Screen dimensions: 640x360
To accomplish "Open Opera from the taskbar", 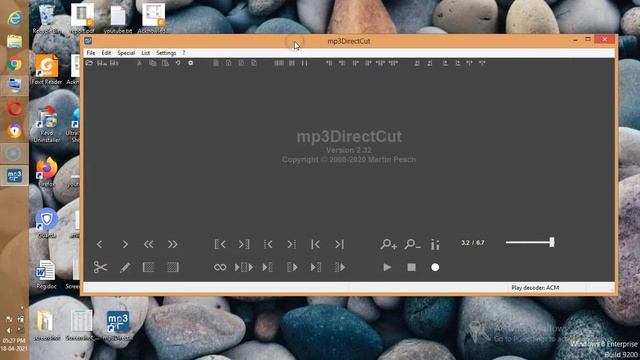I will (15, 109).
